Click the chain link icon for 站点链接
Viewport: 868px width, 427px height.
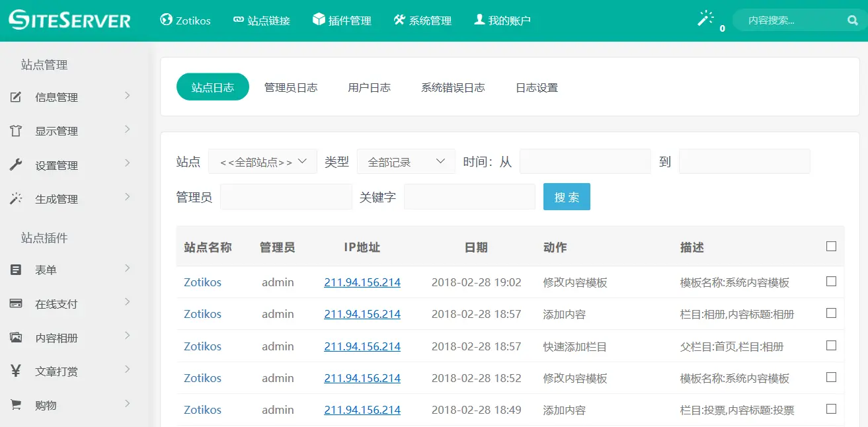[239, 20]
